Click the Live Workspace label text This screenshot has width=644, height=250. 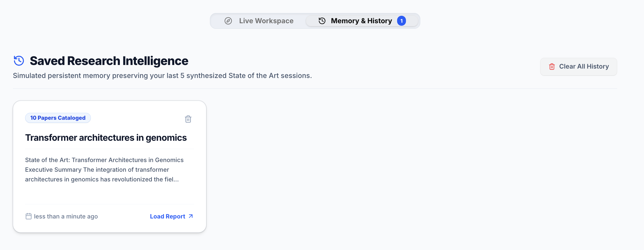click(x=266, y=21)
